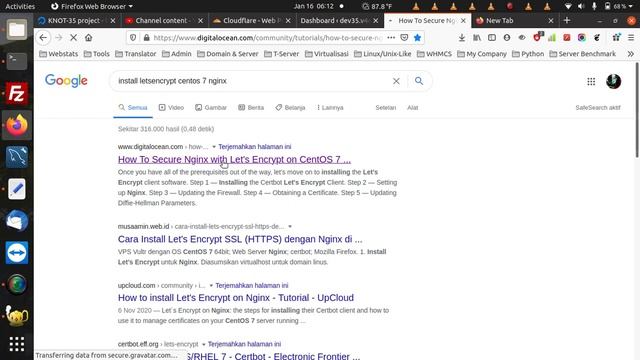
Task: Click the eye extension icon
Action: click(x=522, y=38)
